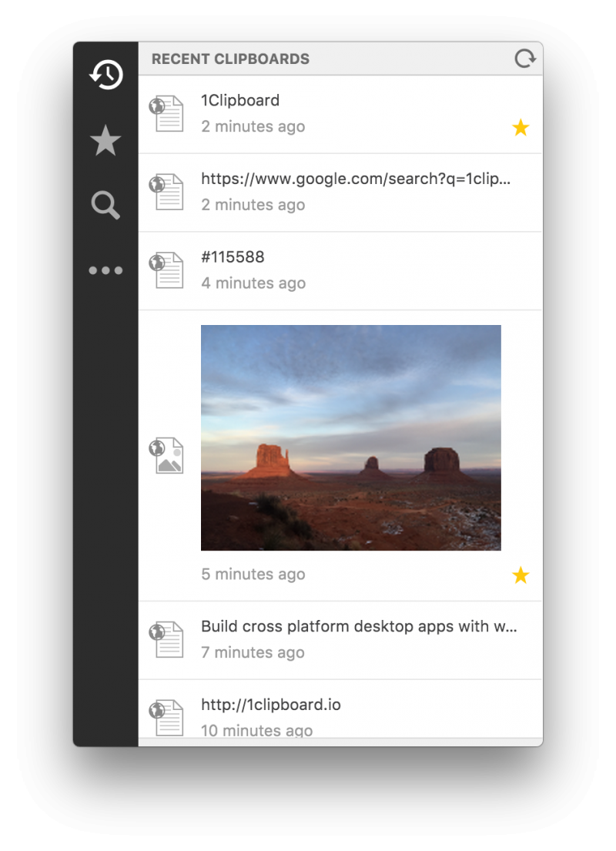Click the Recent Clipboards header

(x=230, y=59)
